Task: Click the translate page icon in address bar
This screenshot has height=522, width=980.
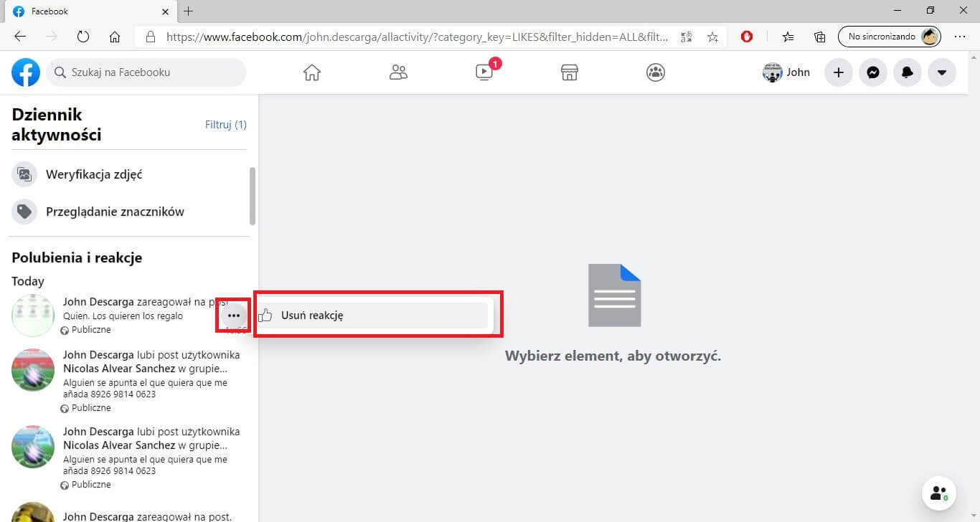Action: pyautogui.click(x=687, y=37)
